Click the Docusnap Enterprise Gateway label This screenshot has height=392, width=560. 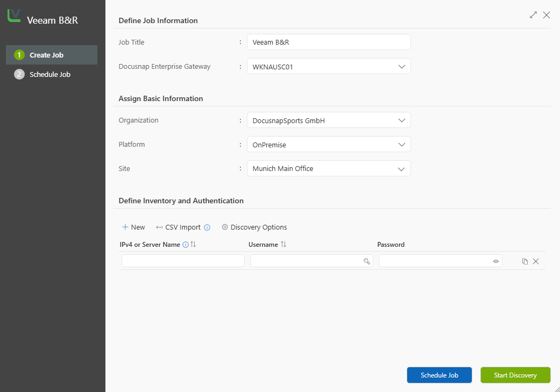tap(164, 67)
